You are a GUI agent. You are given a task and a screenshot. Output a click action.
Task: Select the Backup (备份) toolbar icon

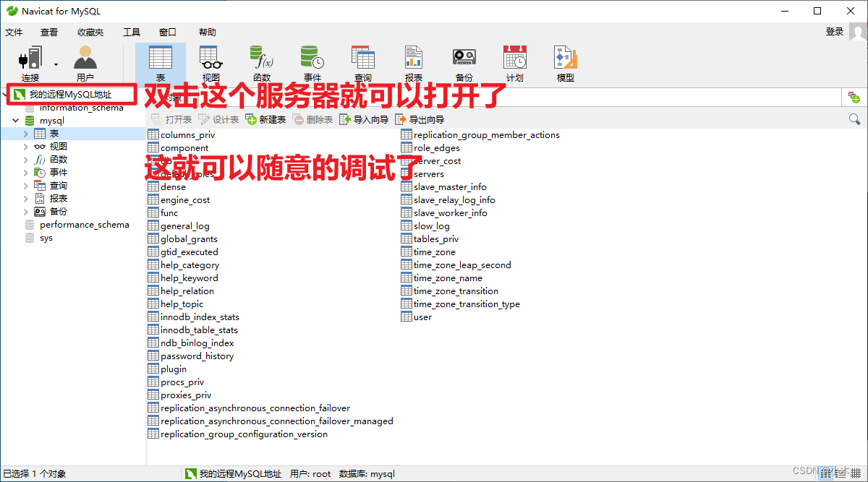pyautogui.click(x=464, y=64)
